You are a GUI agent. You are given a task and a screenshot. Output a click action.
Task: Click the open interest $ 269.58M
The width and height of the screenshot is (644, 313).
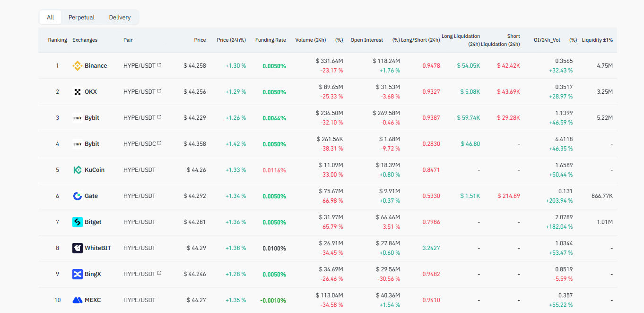coord(386,113)
